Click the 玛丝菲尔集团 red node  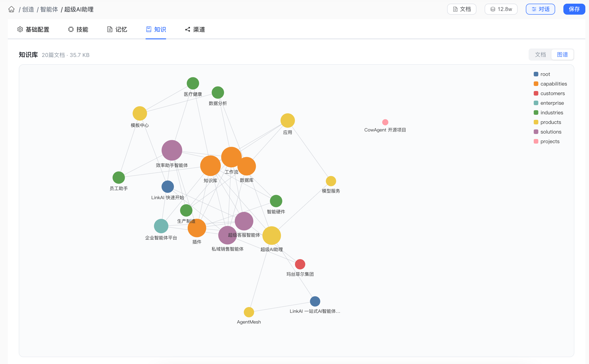point(300,264)
